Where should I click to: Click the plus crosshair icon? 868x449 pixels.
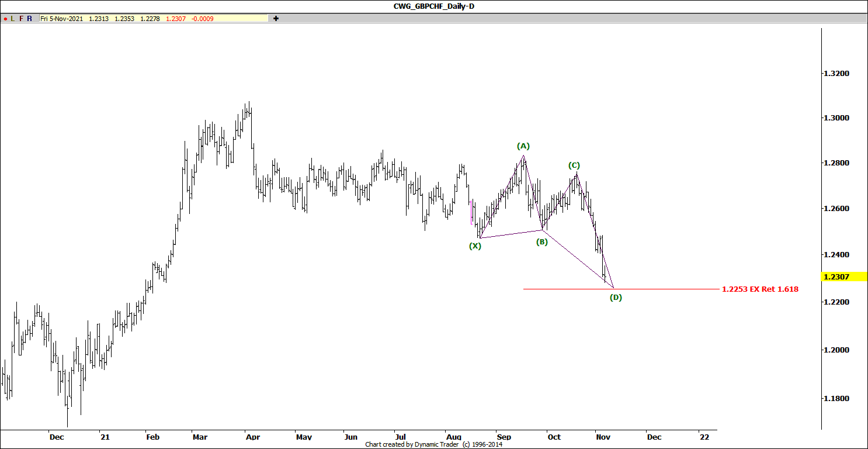click(276, 19)
